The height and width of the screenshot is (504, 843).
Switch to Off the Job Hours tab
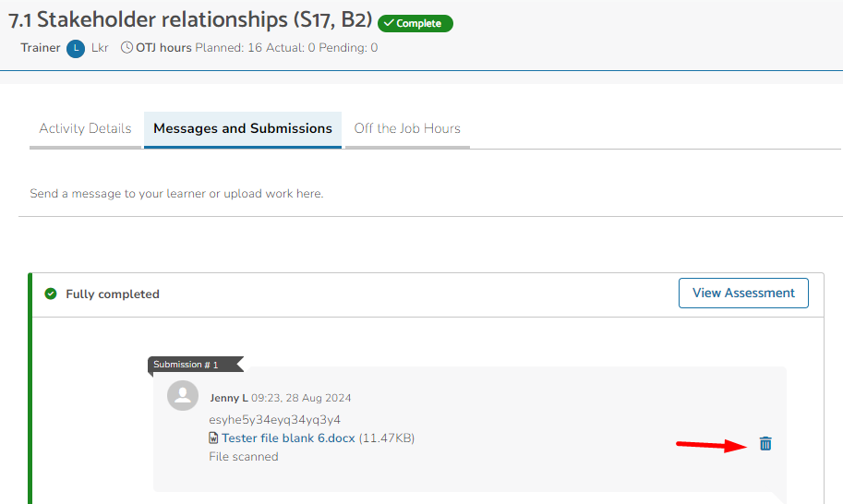[407, 129]
